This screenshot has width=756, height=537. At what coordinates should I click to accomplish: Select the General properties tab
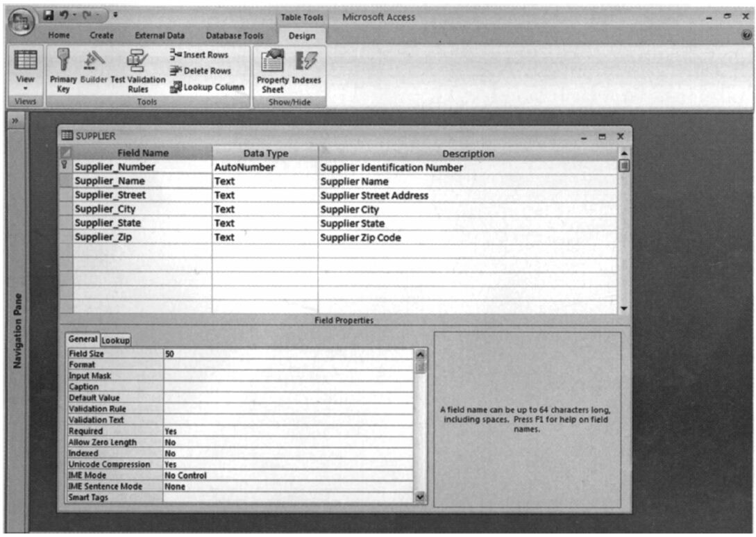pyautogui.click(x=83, y=339)
